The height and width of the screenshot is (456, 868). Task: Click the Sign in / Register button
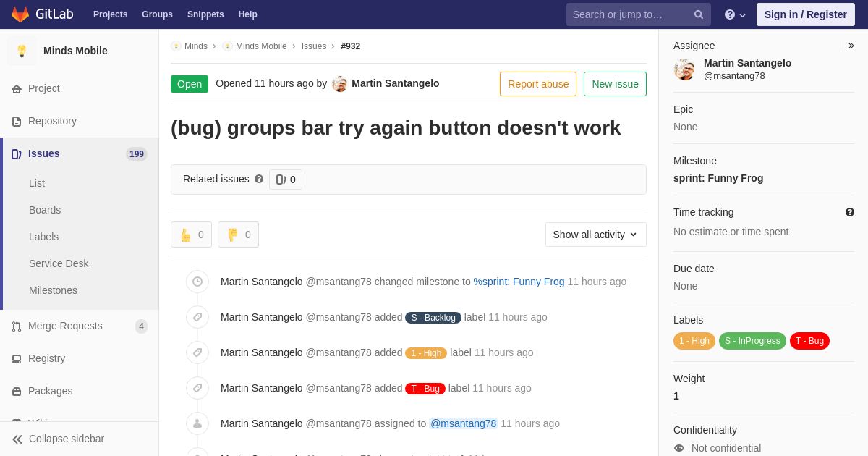[x=806, y=14]
